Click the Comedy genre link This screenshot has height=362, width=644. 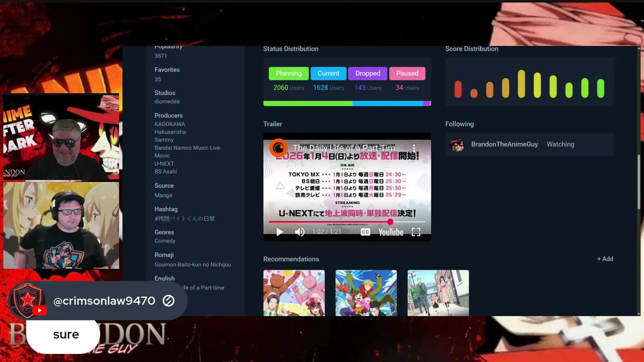tap(165, 241)
